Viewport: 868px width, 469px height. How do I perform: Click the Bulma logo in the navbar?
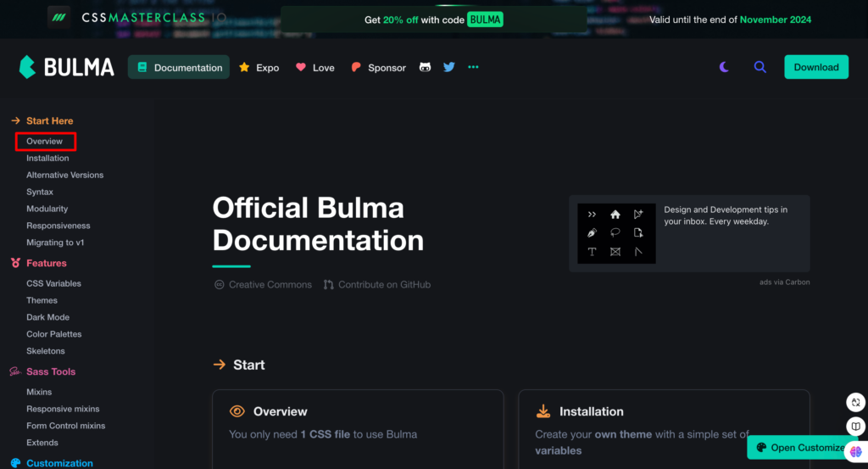pyautogui.click(x=66, y=67)
